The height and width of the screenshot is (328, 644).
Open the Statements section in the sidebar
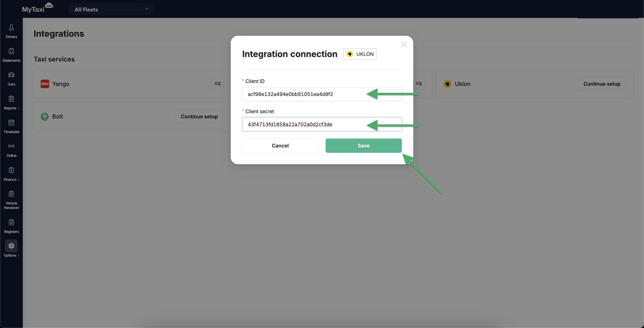click(11, 55)
